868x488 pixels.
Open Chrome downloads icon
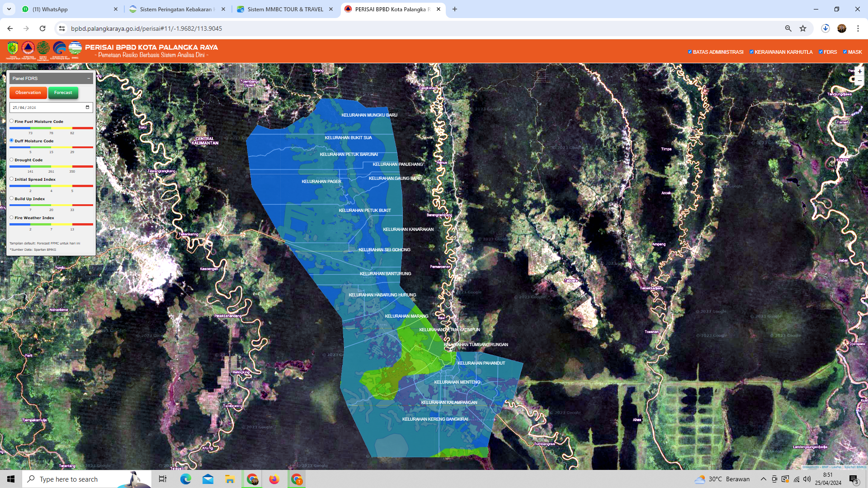coord(826,28)
